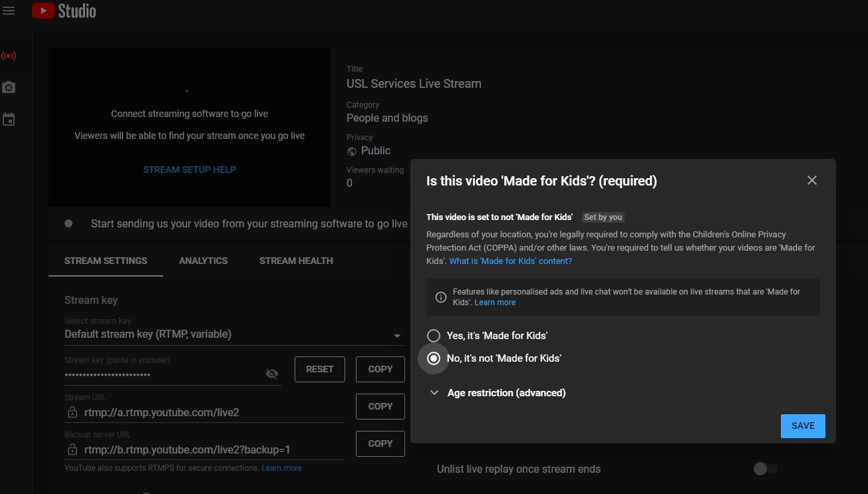Open STREAM SETUP HELP link
Image resolution: width=868 pixels, height=494 pixels.
[190, 170]
